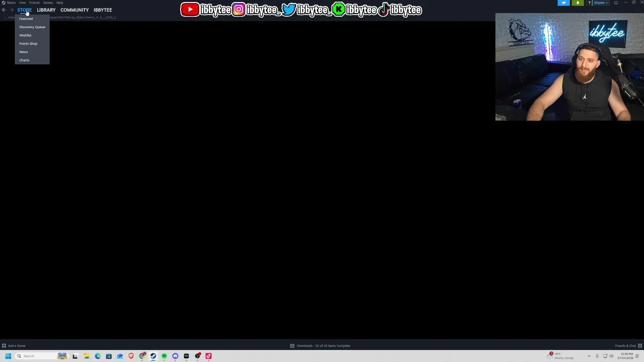644x362 pixels.
Task: Click Add a Game button
Action: [x=14, y=346]
